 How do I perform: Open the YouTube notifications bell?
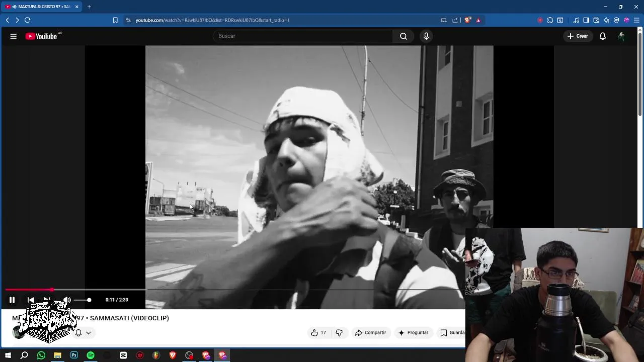click(x=603, y=36)
